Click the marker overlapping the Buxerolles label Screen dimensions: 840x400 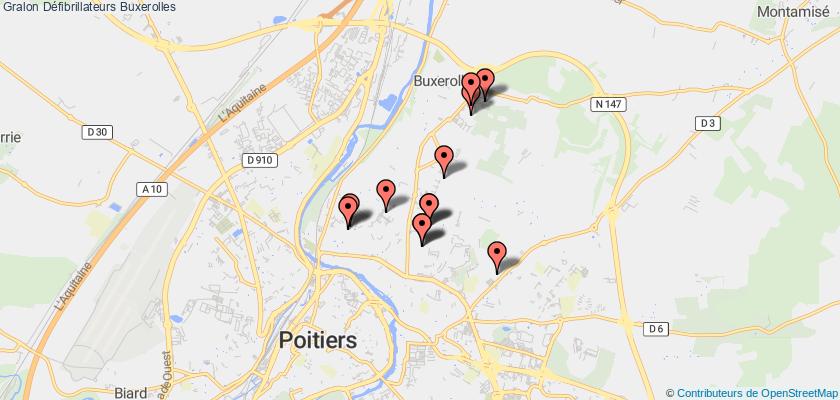471,89
